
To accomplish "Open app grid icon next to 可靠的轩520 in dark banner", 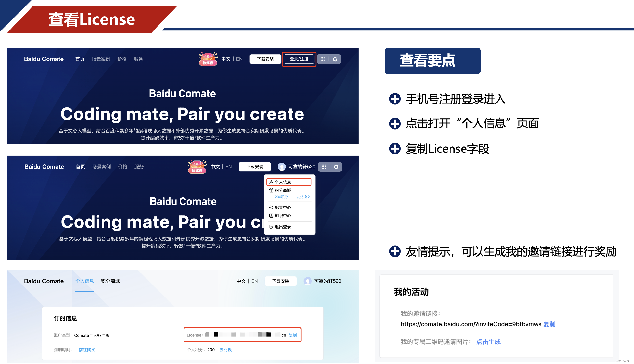I will 324,167.
